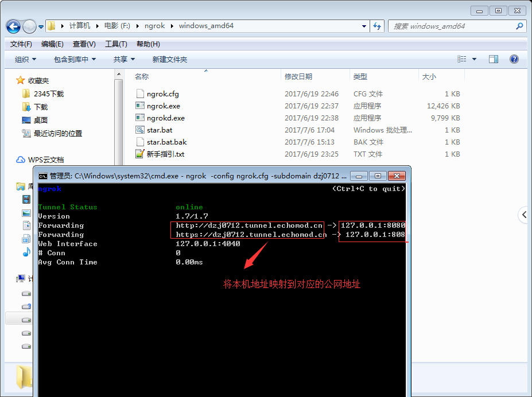Image resolution: width=532 pixels, height=397 pixels.
Task: Click 新建文件夹 button
Action: tap(170, 59)
